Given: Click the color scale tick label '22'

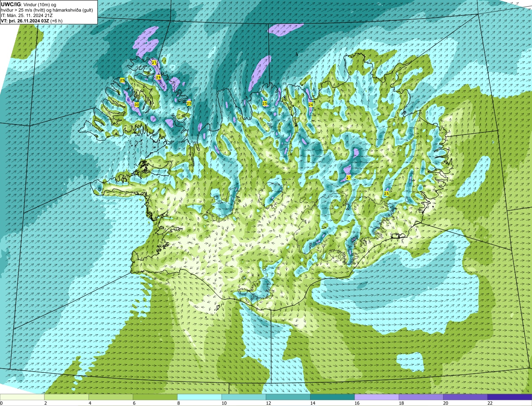Looking at the screenshot, I should pyautogui.click(x=490, y=403).
